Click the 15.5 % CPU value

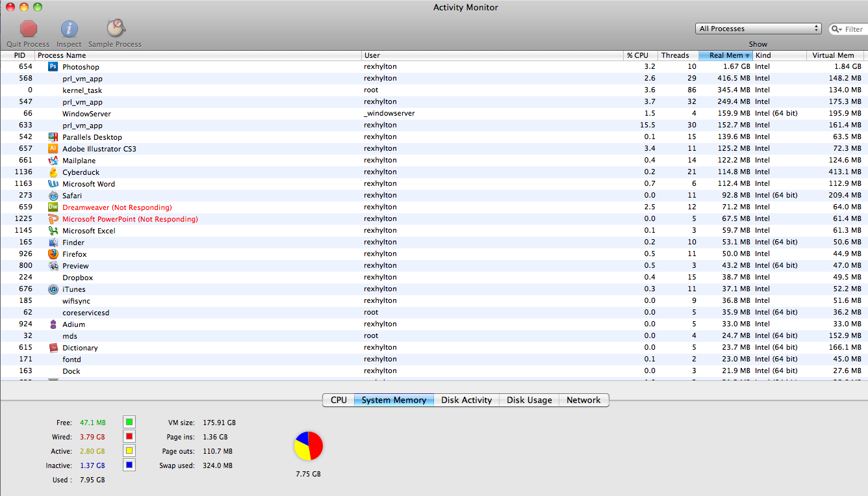click(x=647, y=125)
